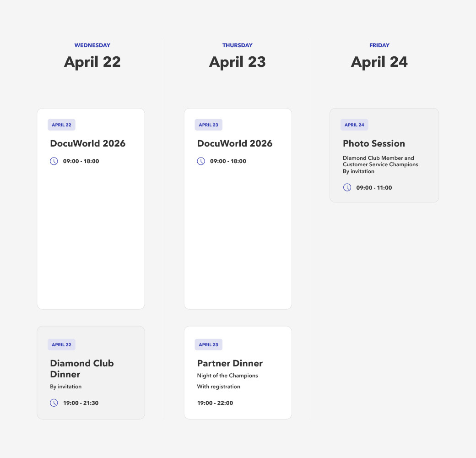The width and height of the screenshot is (476, 458).
Task: Open the Photo Session event title
Action: 373,143
